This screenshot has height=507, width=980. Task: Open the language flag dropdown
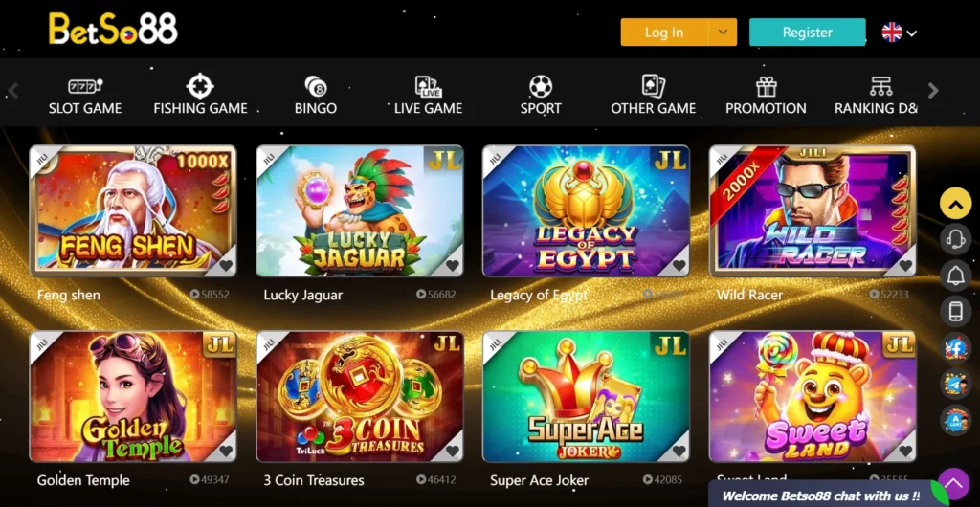pyautogui.click(x=900, y=33)
